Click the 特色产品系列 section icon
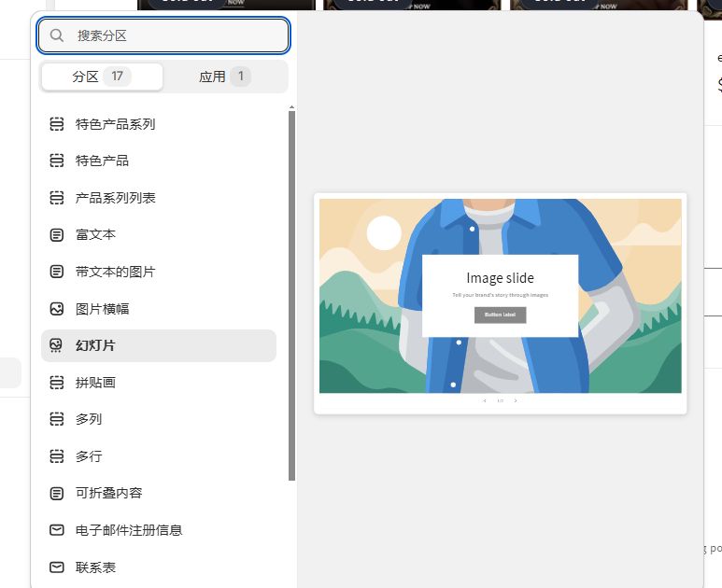The width and height of the screenshot is (722, 588). pyautogui.click(x=57, y=124)
